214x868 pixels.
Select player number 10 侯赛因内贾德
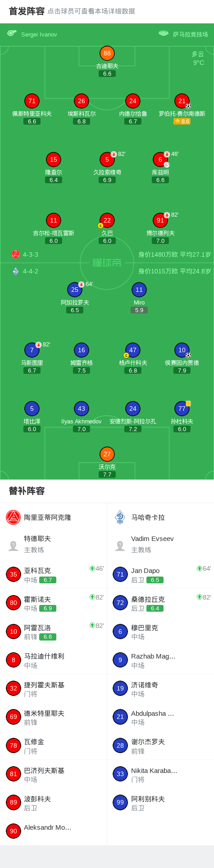pos(182,350)
